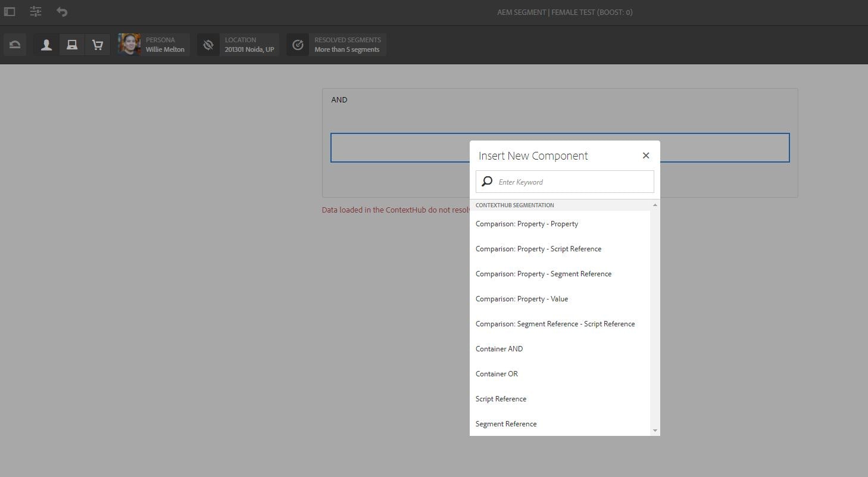Select Comparison: Property - Property component
The height and width of the screenshot is (477, 868).
tap(526, 223)
